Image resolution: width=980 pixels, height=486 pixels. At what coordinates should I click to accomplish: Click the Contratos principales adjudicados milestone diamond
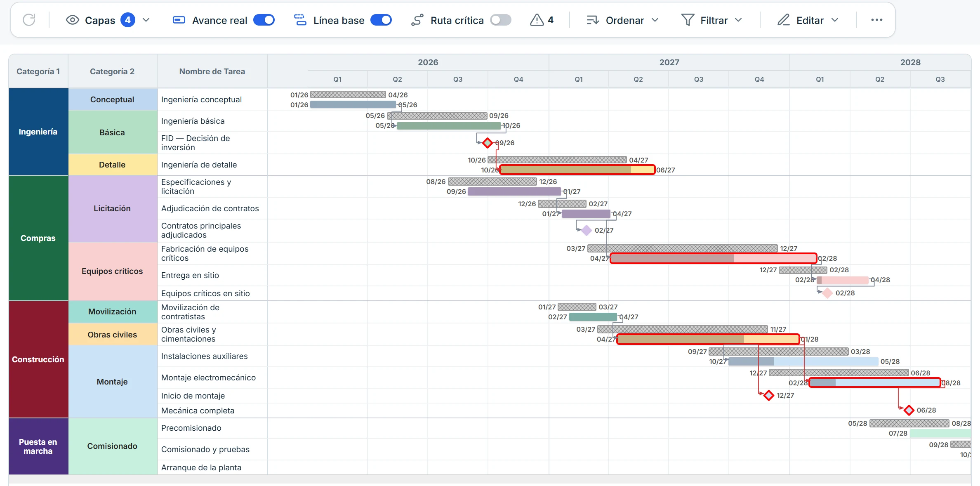pyautogui.click(x=586, y=230)
